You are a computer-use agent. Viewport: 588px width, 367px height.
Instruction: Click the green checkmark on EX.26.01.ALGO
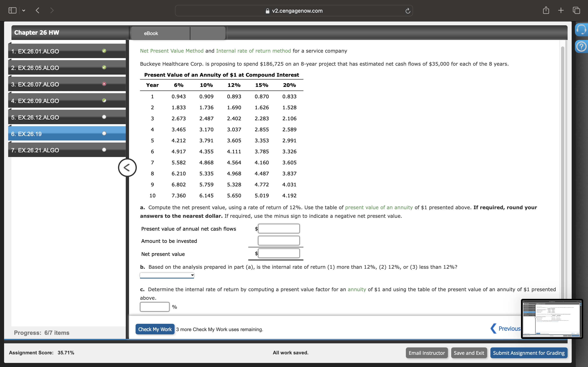pos(104,51)
